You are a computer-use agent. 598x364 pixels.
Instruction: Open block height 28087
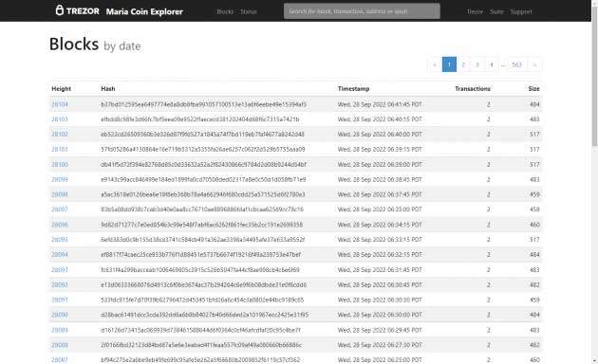(x=60, y=359)
